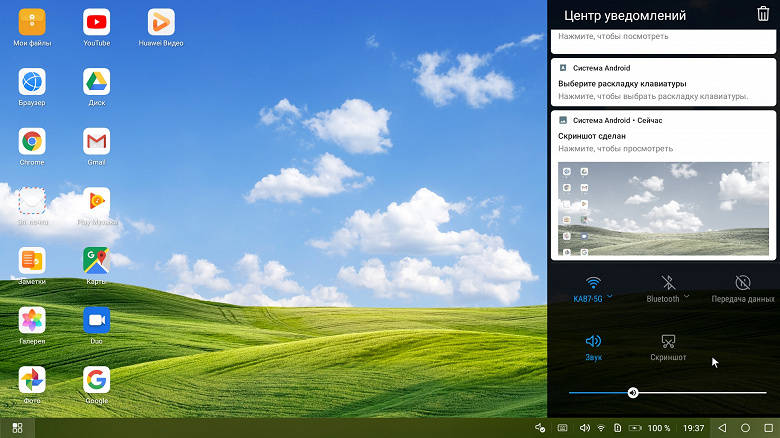Open Huawei Видео app
The width and height of the screenshot is (780, 438).
pyautogui.click(x=161, y=22)
